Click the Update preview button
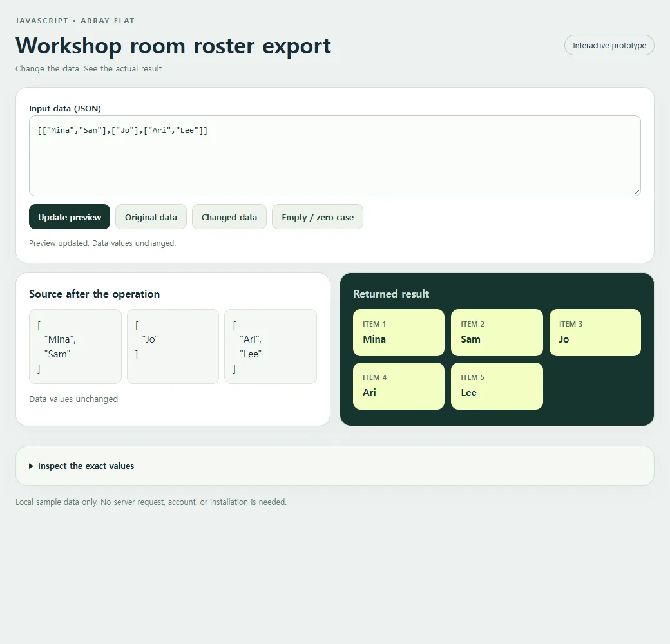The width and height of the screenshot is (670, 644). pos(70,217)
